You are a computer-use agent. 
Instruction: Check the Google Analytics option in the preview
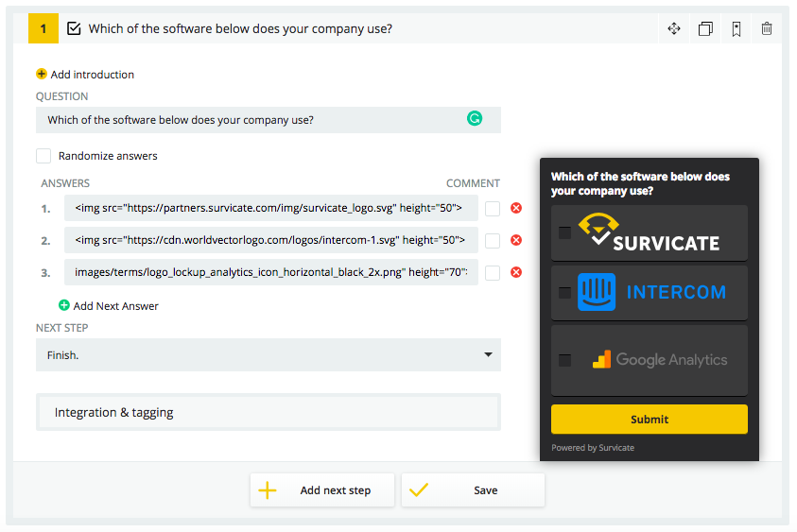click(x=564, y=360)
